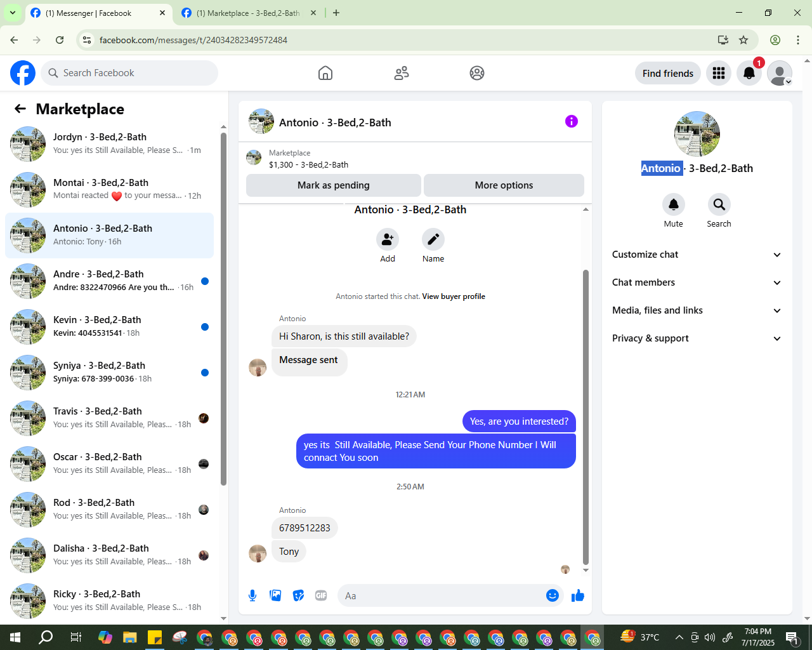This screenshot has height=650, width=812.
Task: Open the Windows notification center icon
Action: tap(792, 637)
